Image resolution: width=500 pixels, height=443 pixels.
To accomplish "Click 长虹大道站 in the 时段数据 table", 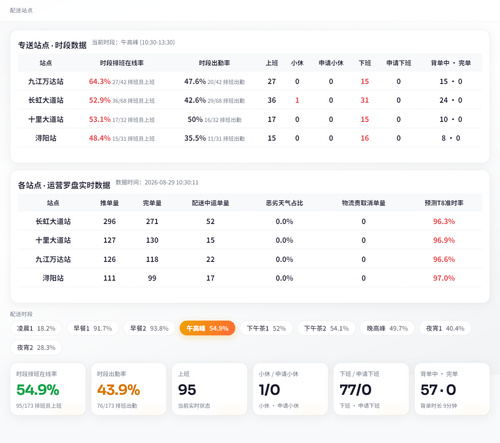I will point(46,100).
